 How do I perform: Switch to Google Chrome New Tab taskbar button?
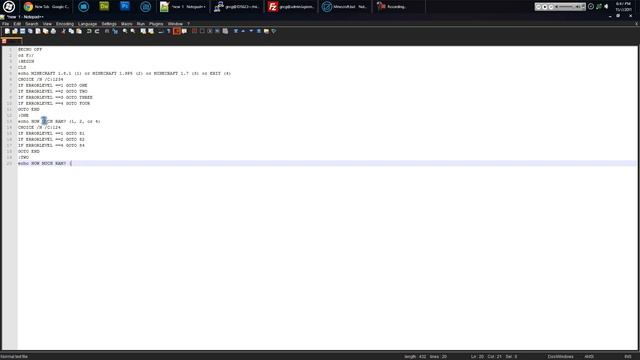[x=47, y=7]
